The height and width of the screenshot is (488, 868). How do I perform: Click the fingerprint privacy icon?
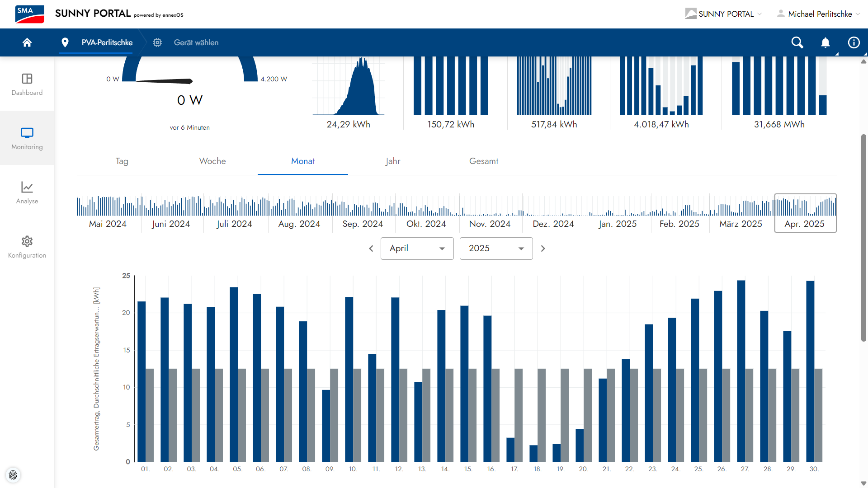tap(13, 475)
